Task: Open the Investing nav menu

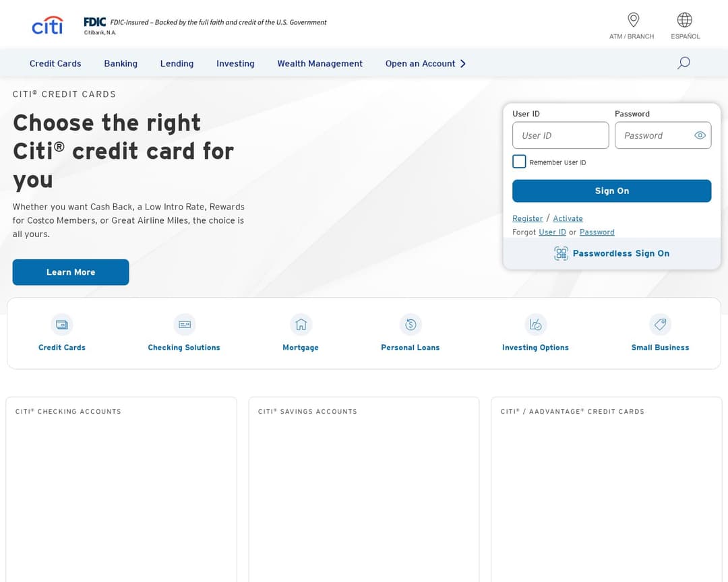Action: pyautogui.click(x=235, y=63)
